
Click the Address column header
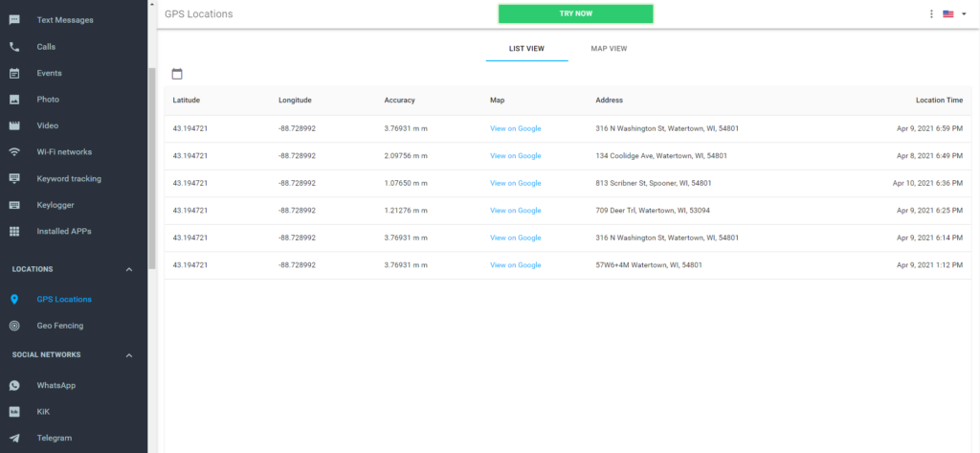[610, 101]
